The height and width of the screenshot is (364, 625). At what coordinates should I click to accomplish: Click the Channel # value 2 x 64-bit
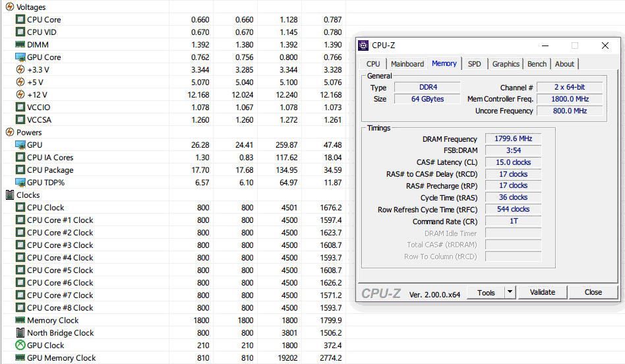(570, 87)
